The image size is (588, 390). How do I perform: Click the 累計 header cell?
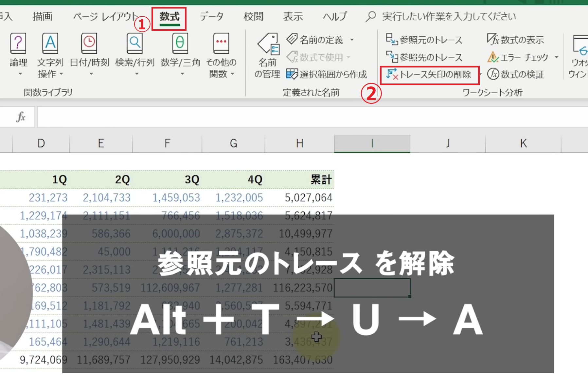299,179
